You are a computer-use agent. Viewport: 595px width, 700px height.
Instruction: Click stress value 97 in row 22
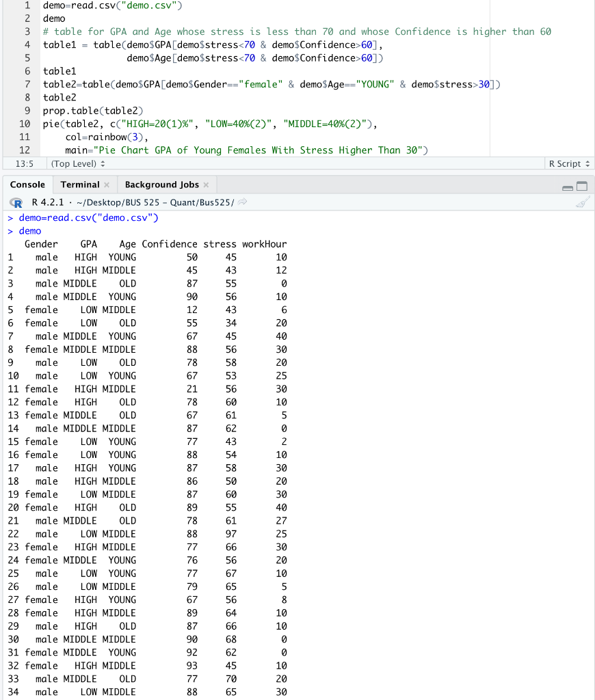click(231, 534)
